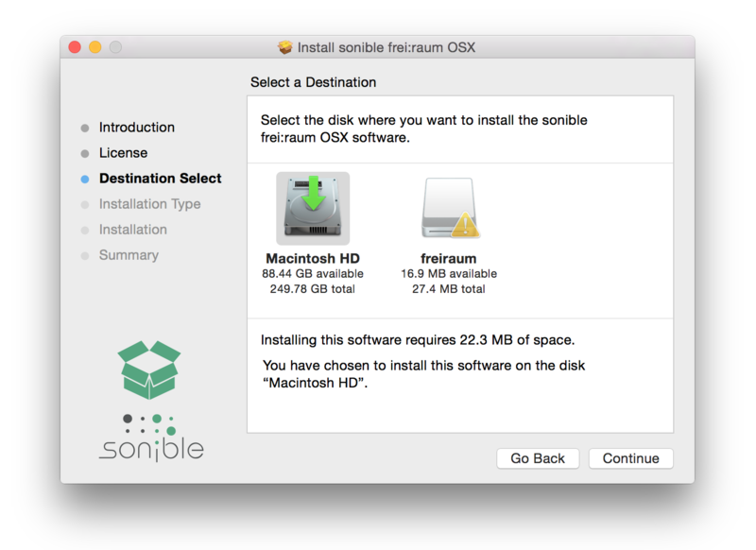Click the blue Destination Select step bullet
This screenshot has width=756, height=550.
pos(85,179)
